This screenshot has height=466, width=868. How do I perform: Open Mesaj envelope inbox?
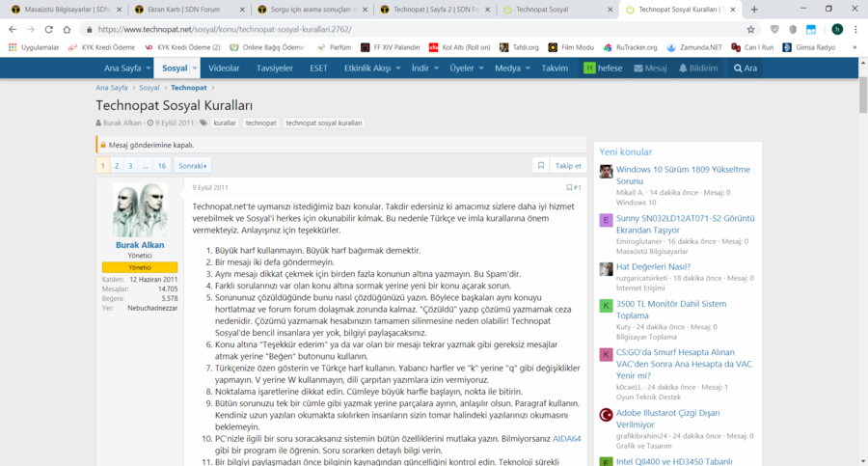tap(650, 69)
